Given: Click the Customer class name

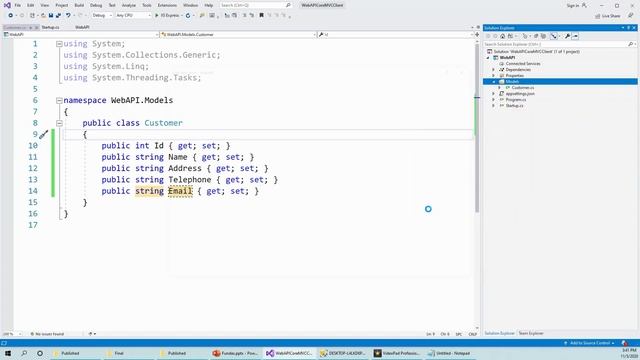Looking at the screenshot, I should [163, 123].
